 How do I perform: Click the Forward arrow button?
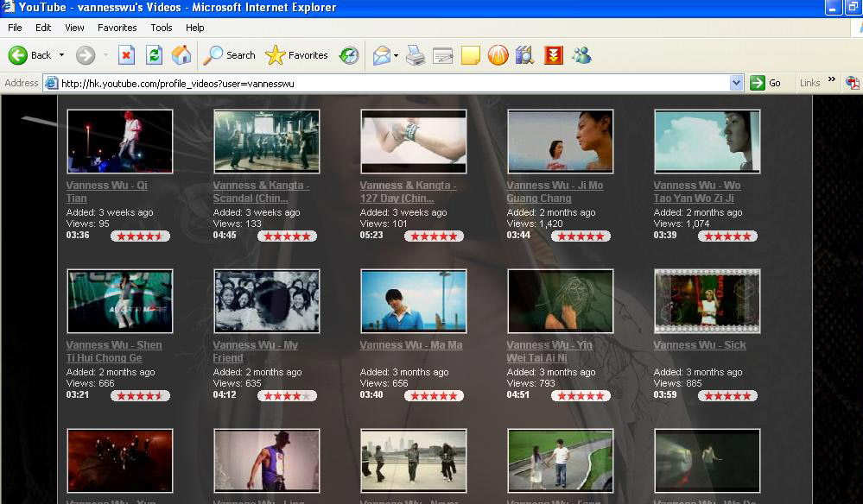pos(86,55)
